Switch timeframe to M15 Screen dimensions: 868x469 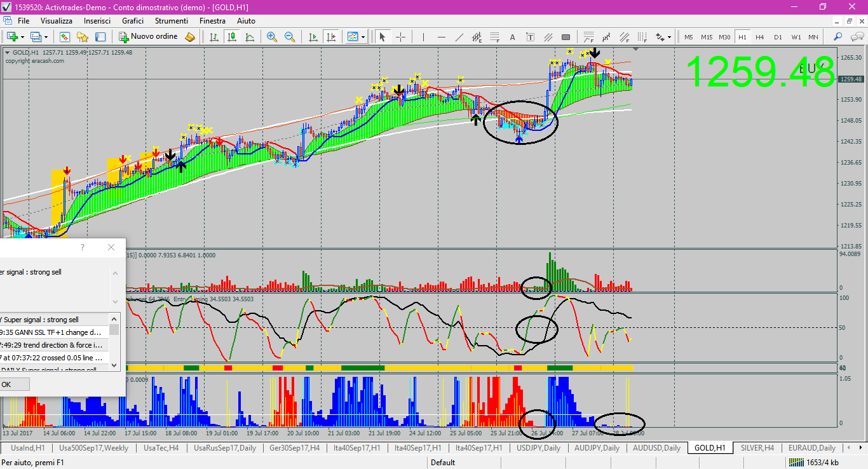coord(707,37)
